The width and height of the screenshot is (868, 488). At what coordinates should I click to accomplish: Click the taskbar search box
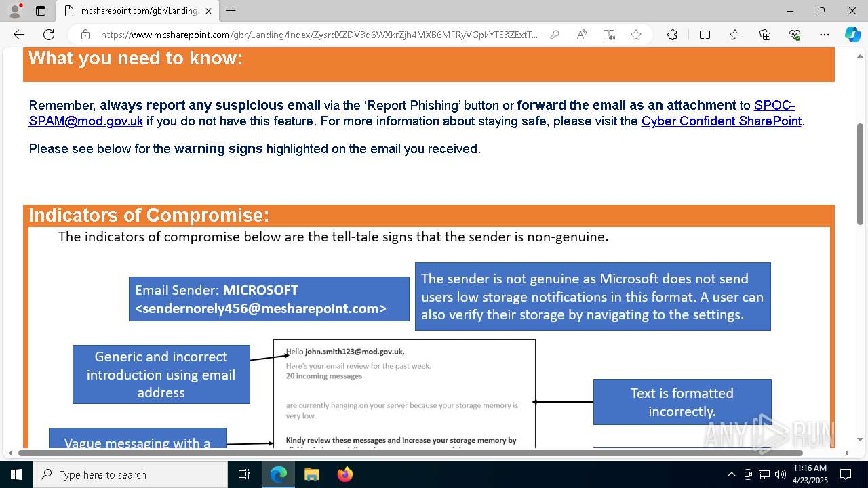130,474
